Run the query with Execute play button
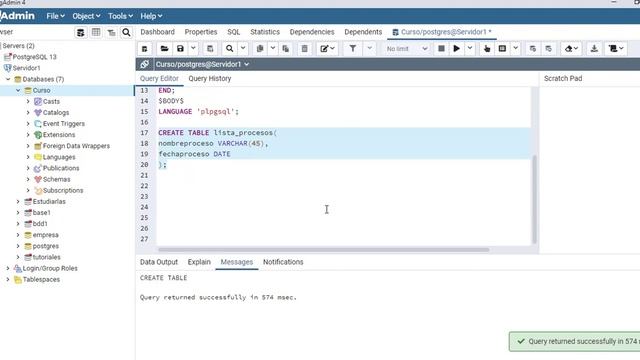 click(457, 49)
